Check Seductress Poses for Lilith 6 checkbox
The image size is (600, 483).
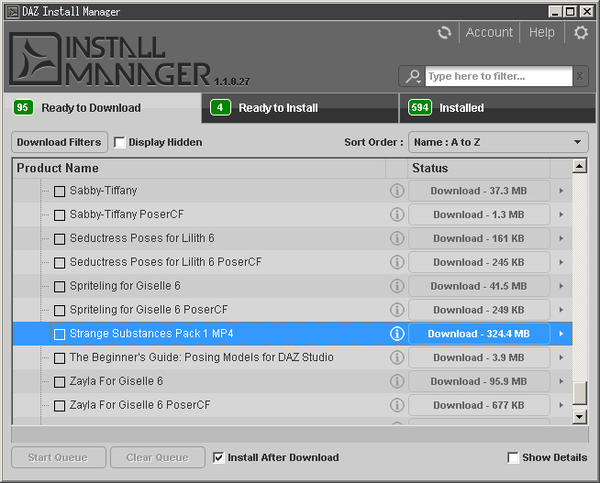[59, 239]
